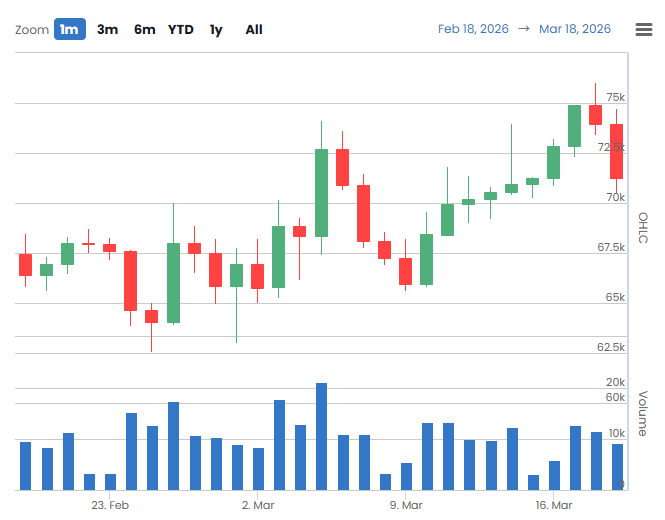665x520 pixels.
Task: Select the rightmost red candlestick
Action: tap(617, 151)
